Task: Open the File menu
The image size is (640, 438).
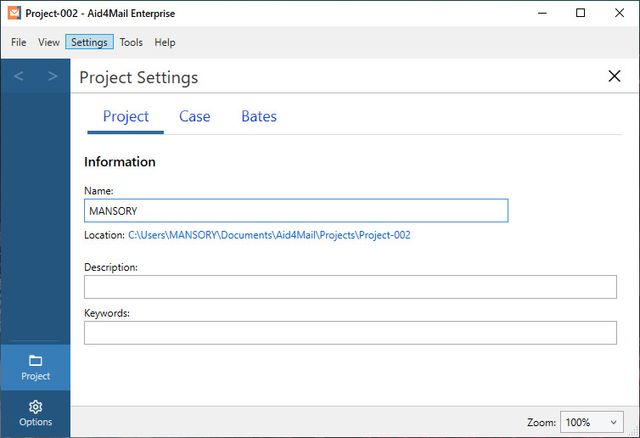Action: [19, 43]
